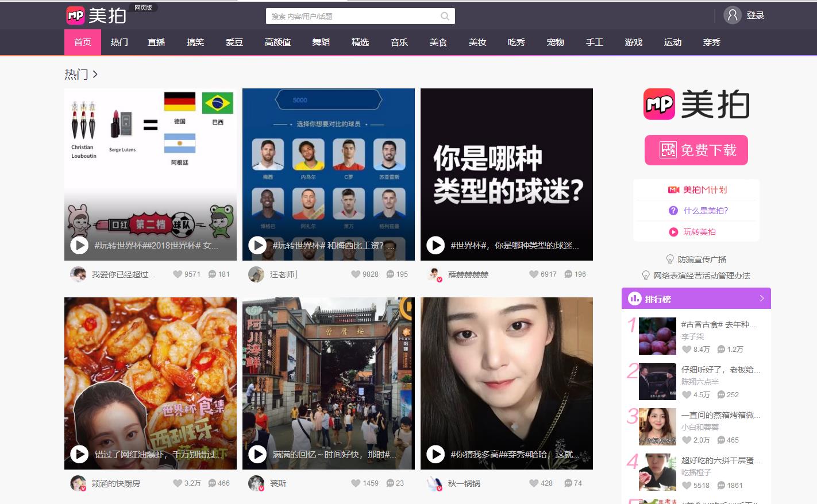This screenshot has height=504, width=817.
Task: Click the 免费下载 download button
Action: coord(696,150)
